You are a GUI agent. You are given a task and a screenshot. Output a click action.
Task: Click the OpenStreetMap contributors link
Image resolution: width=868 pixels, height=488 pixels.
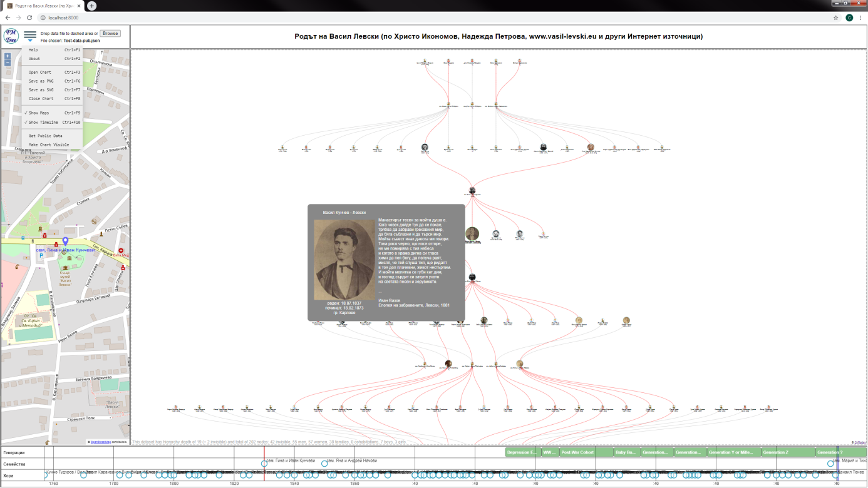click(x=100, y=442)
